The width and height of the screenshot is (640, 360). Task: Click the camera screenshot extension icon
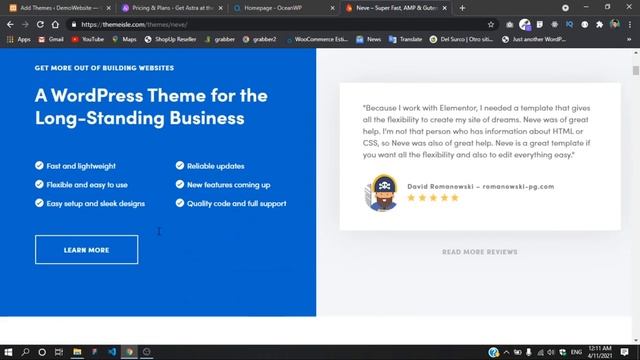click(x=509, y=24)
